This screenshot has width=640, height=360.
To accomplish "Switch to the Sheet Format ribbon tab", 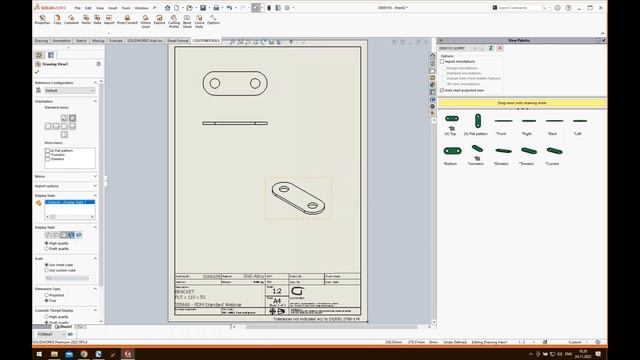I will (178, 41).
